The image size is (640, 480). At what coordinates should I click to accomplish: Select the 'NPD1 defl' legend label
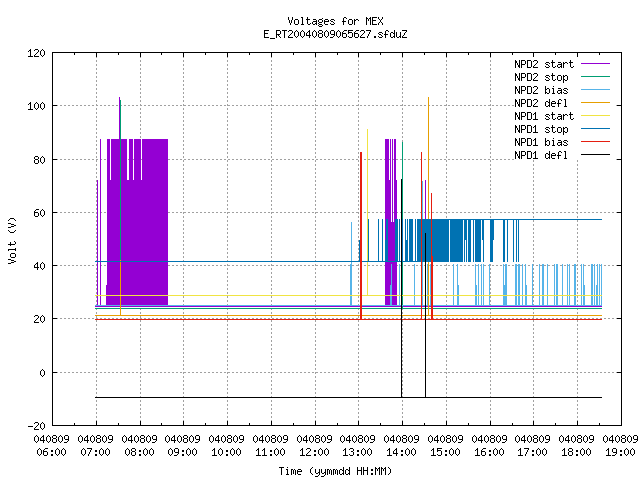pyautogui.click(x=541, y=155)
